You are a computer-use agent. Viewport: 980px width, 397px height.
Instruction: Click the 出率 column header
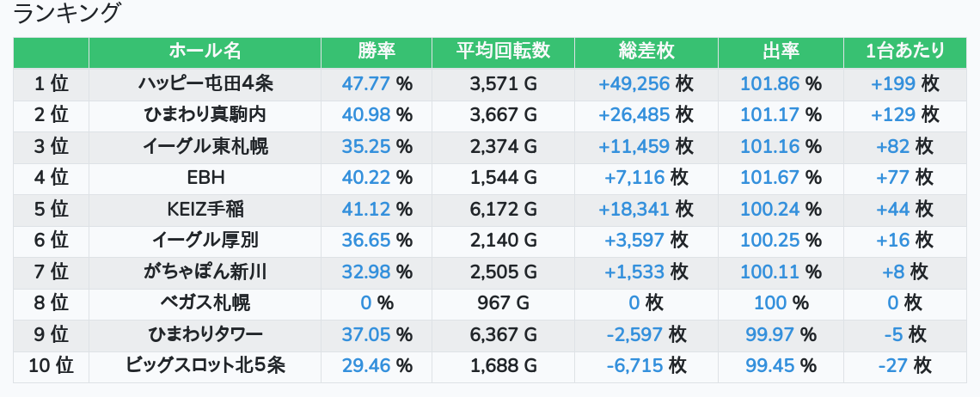pos(781,52)
